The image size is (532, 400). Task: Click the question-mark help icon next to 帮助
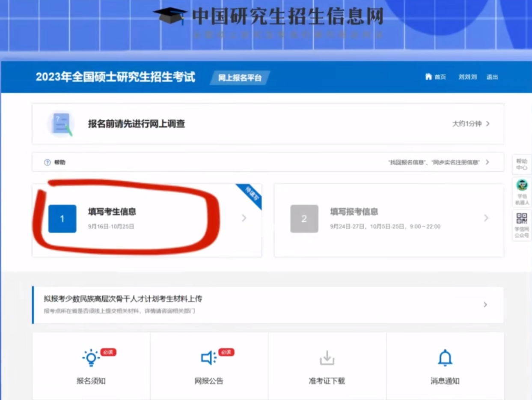tap(46, 162)
